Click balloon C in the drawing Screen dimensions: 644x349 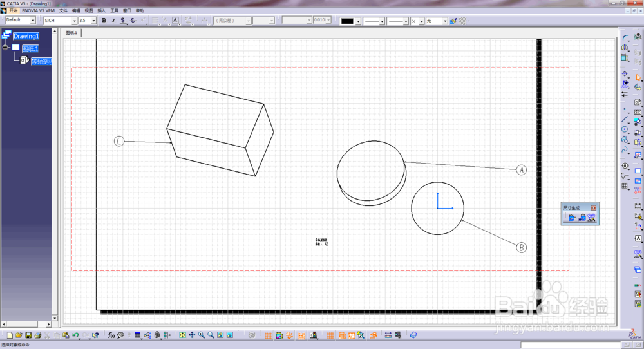[x=118, y=141]
